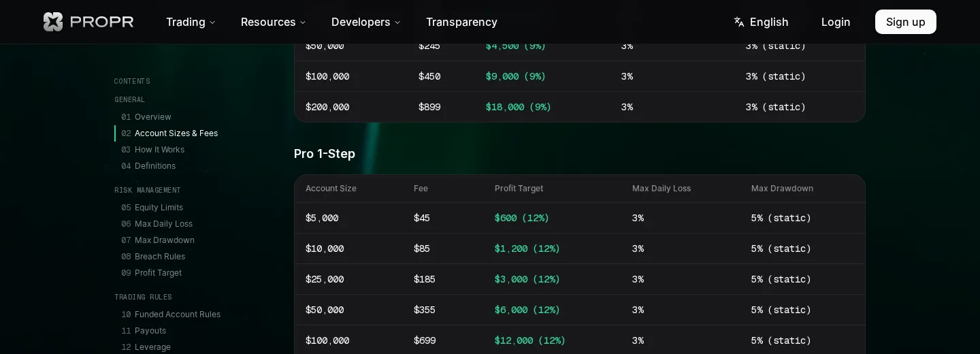
Task: Expand the Developers dropdown menu
Action: (x=366, y=22)
